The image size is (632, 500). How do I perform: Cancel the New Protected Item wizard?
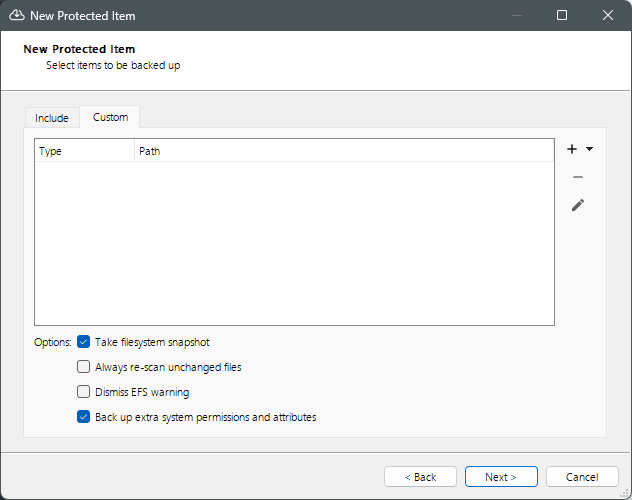coord(582,477)
